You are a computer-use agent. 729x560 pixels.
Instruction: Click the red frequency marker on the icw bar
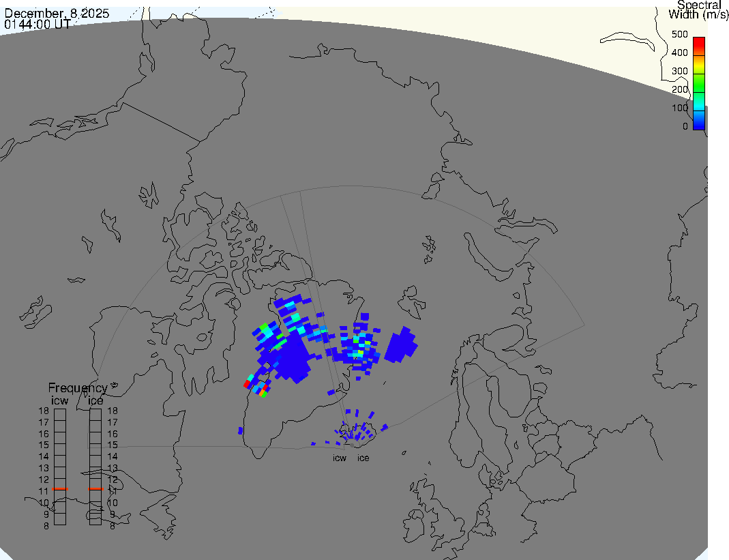coord(60,489)
